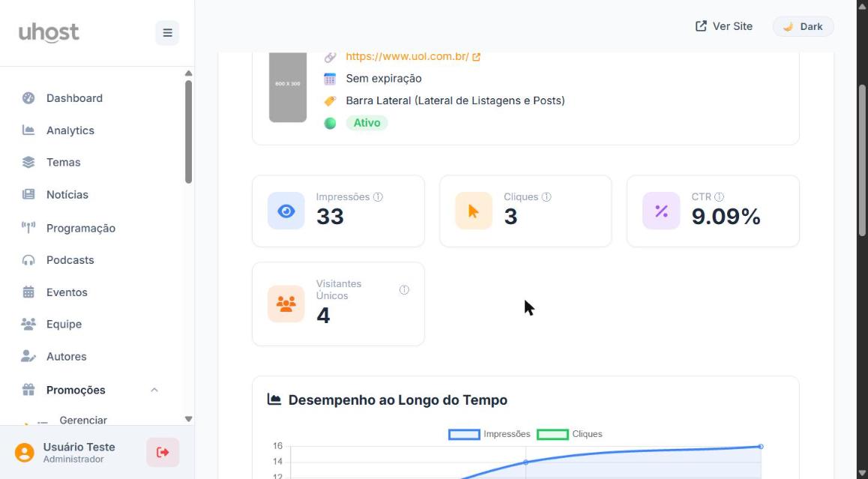868x479 pixels.
Task: Click the CTR value 9.09%
Action: [x=726, y=217]
